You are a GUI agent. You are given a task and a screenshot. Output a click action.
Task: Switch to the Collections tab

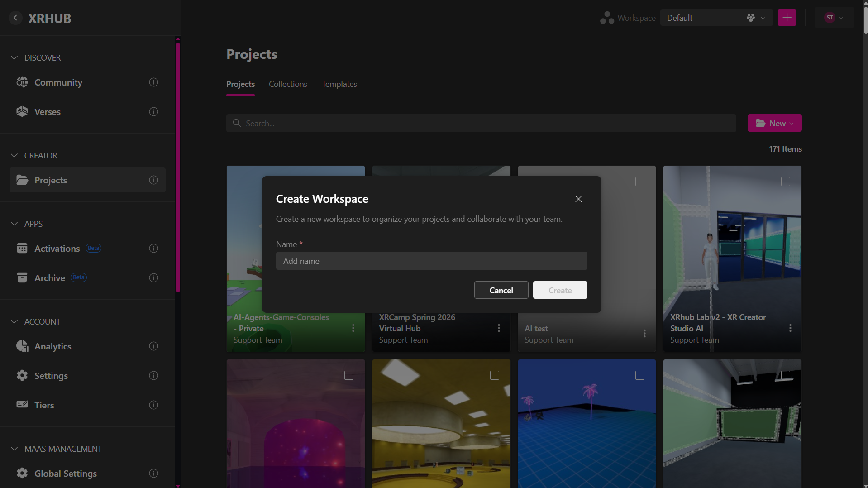pos(288,84)
